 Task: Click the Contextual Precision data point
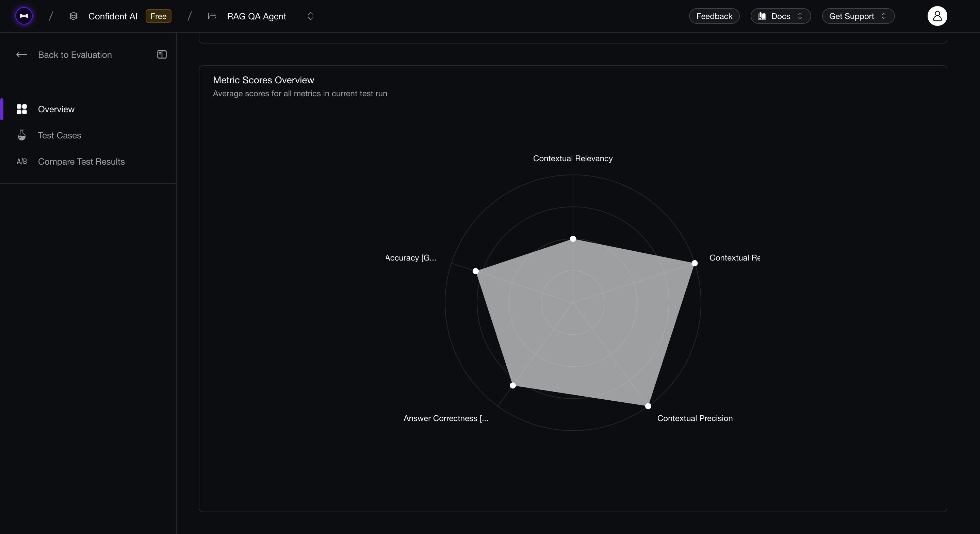648,406
